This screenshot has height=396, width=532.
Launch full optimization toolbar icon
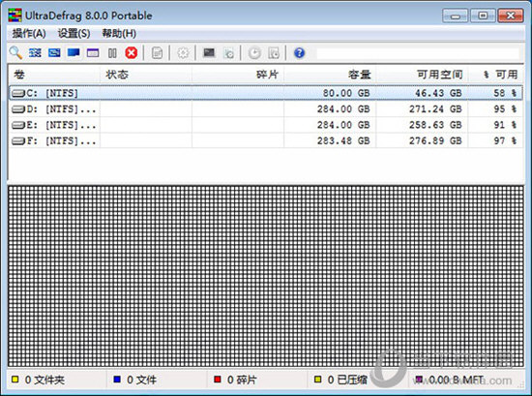coord(74,53)
